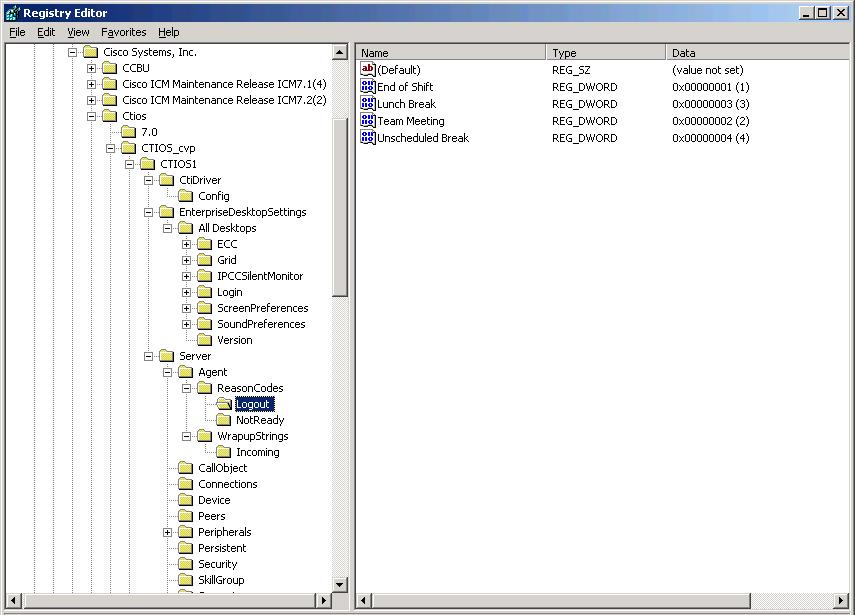Expand the ECC tree node
The width and height of the screenshot is (855, 615).
tap(186, 244)
